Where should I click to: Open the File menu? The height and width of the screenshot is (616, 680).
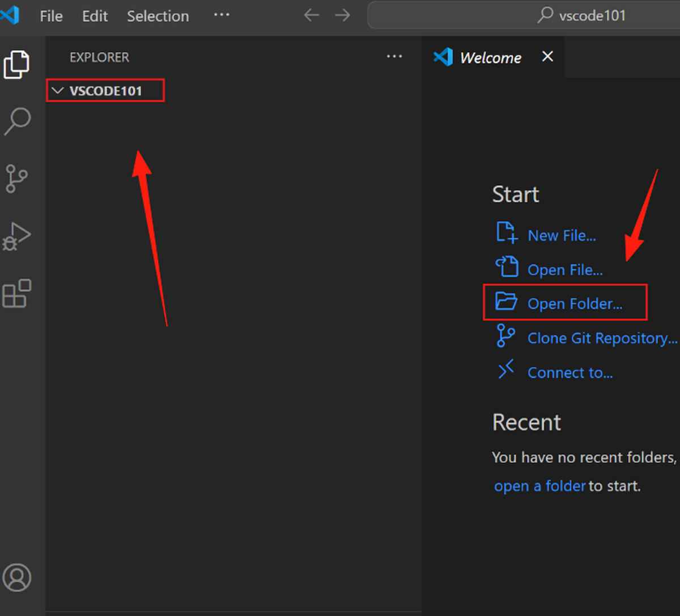51,16
